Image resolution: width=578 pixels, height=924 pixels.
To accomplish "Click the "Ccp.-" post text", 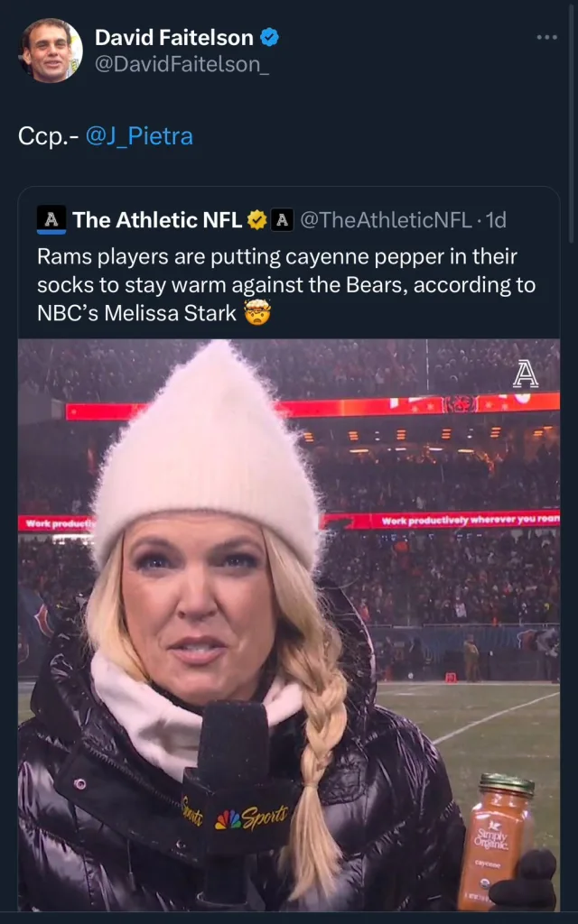I will [x=48, y=136].
